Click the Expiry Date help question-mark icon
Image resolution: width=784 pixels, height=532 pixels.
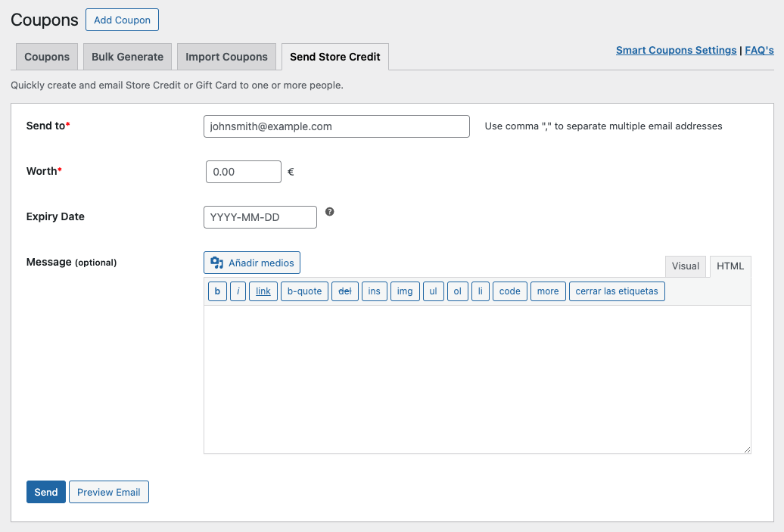(x=330, y=212)
